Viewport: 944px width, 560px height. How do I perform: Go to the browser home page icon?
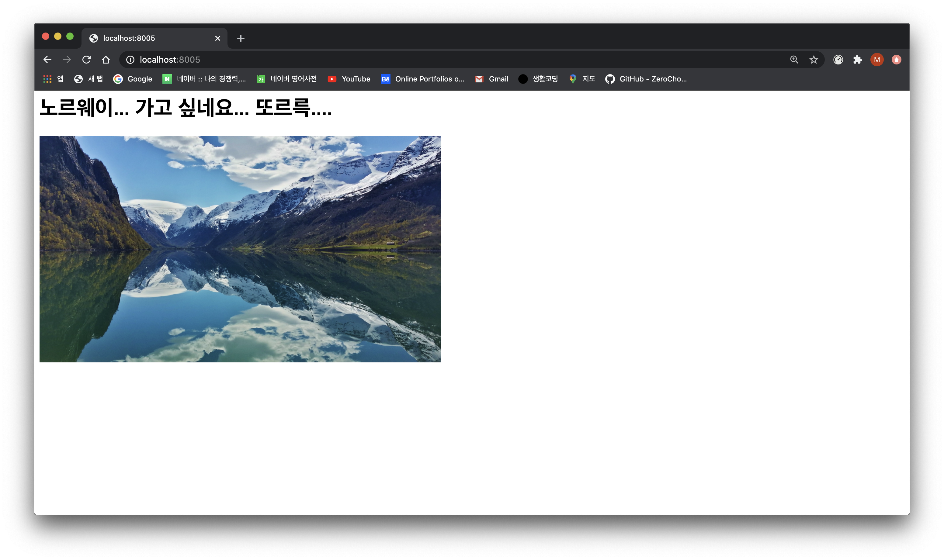[x=106, y=60]
